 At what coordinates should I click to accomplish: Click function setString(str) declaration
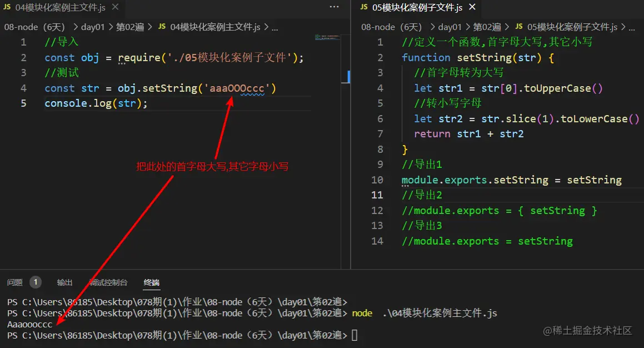click(x=478, y=57)
